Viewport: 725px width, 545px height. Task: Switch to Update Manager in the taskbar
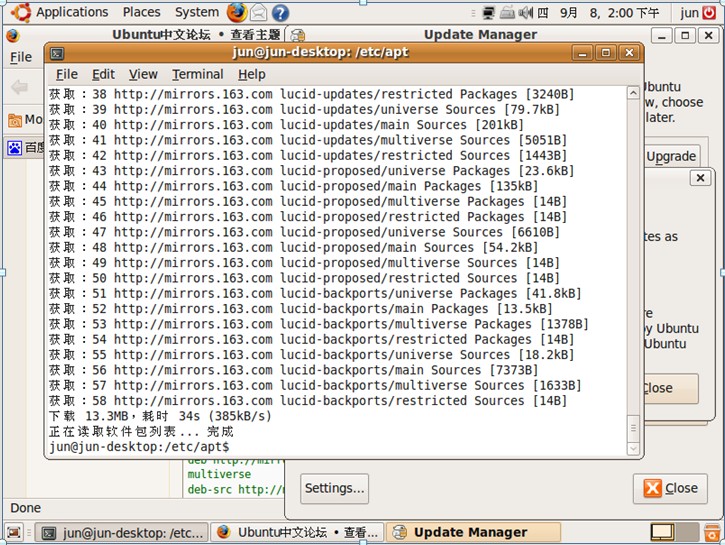[x=459, y=533]
